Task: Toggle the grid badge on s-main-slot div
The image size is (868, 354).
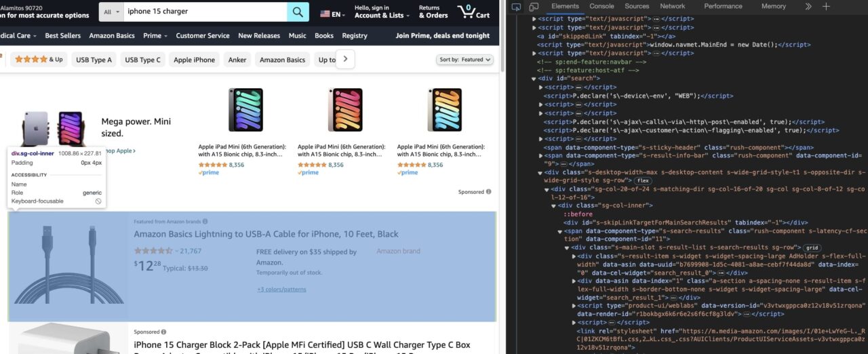Action: [812, 248]
